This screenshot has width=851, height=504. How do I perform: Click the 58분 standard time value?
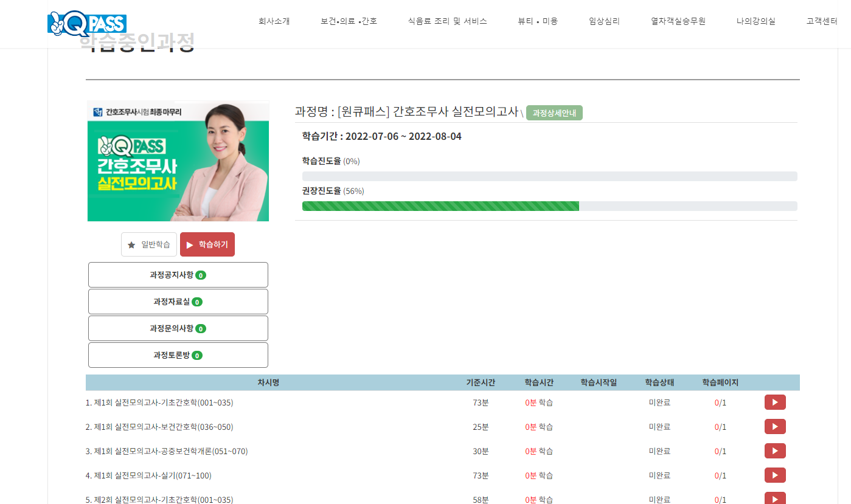[x=481, y=500]
